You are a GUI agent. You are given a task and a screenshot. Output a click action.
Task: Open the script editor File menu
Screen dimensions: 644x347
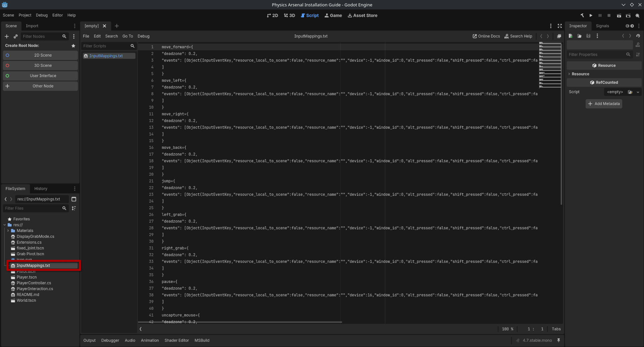[x=86, y=36]
